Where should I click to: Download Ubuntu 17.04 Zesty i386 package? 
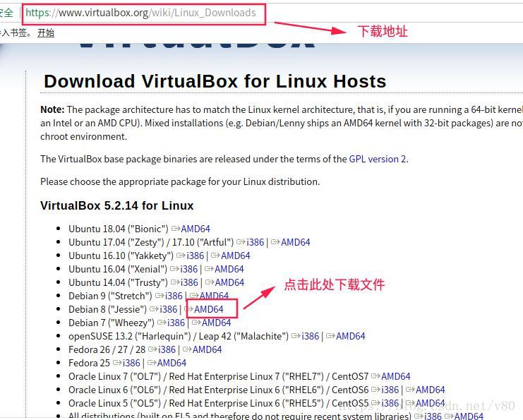[x=256, y=242]
